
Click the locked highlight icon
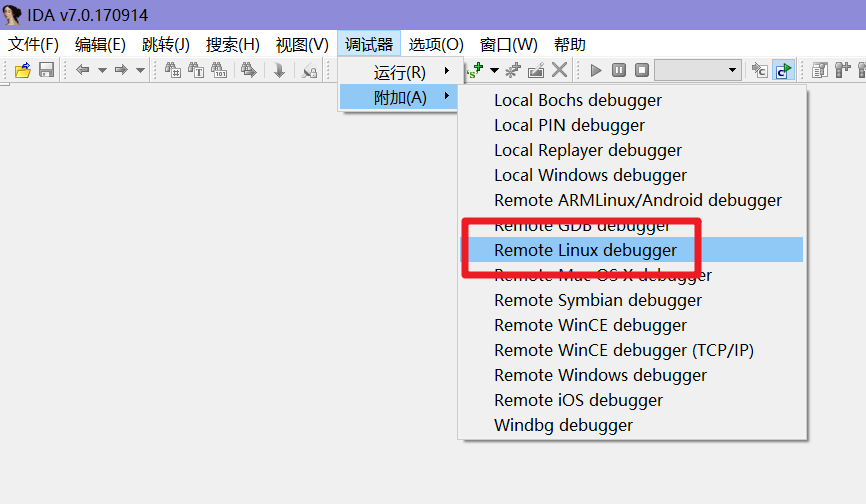309,71
